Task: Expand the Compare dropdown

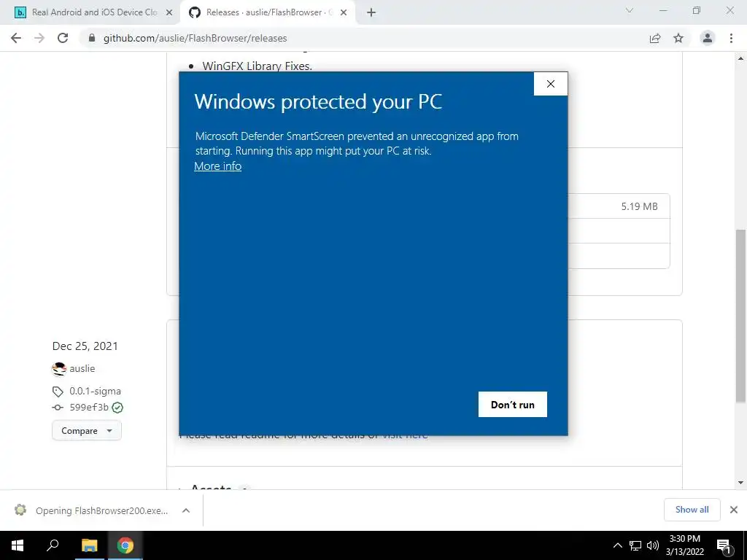Action: (87, 430)
